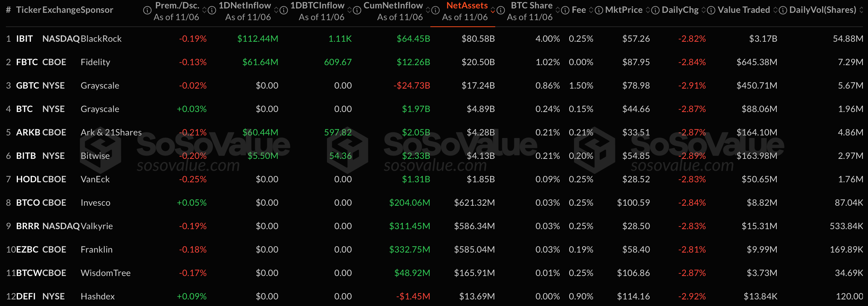Click sort arrows after BTC Share
Image resolution: width=868 pixels, height=306 pixels.
click(x=558, y=10)
